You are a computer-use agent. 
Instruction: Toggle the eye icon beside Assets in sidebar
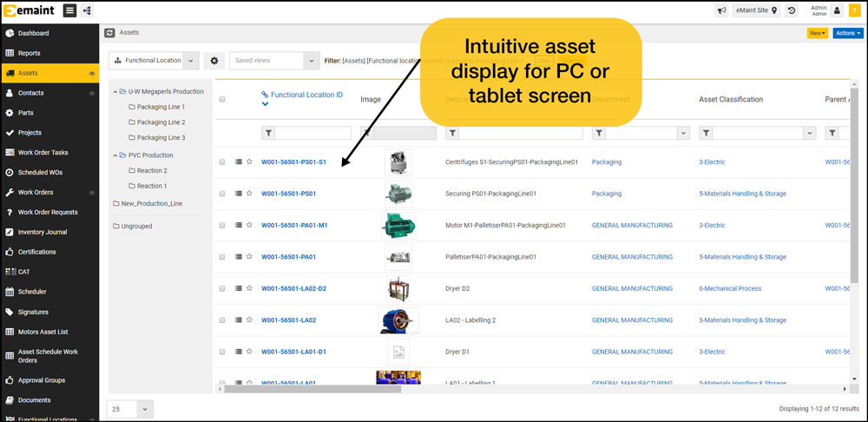pyautogui.click(x=92, y=73)
